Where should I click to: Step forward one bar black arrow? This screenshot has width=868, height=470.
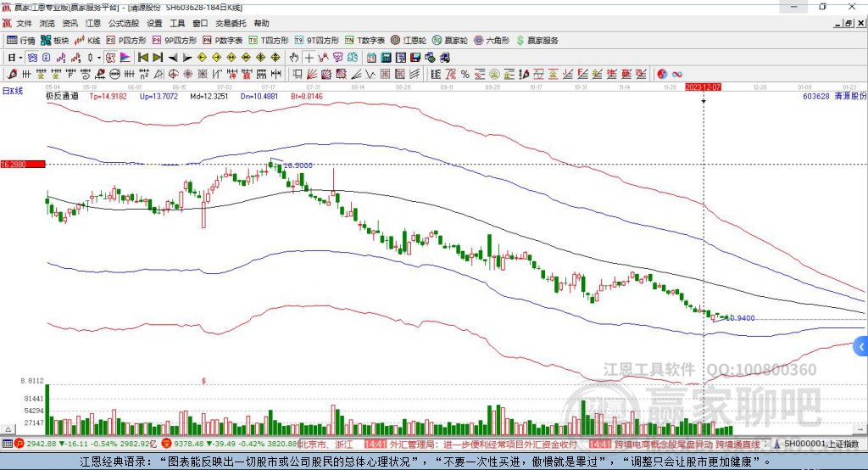pyautogui.click(x=187, y=58)
